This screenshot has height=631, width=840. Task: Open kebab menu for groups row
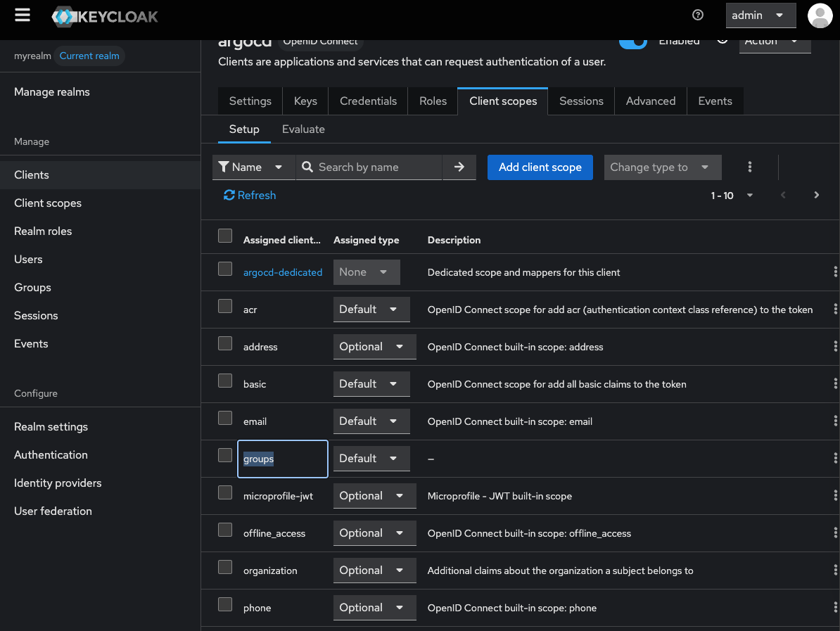(835, 458)
